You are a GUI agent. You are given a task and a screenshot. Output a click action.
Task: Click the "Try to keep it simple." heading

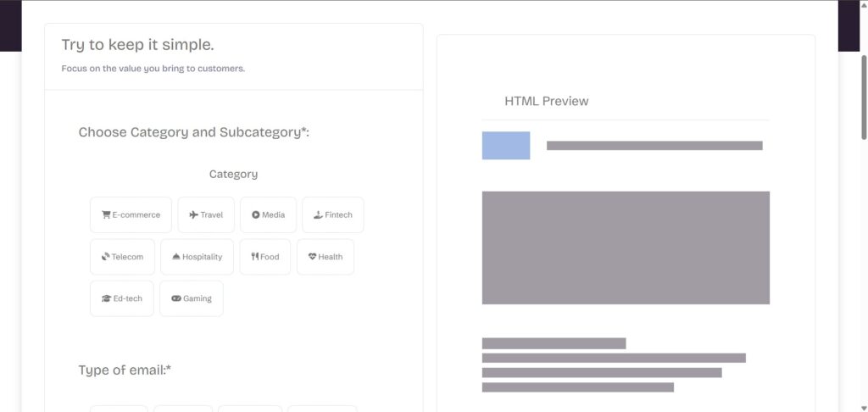pyautogui.click(x=138, y=45)
